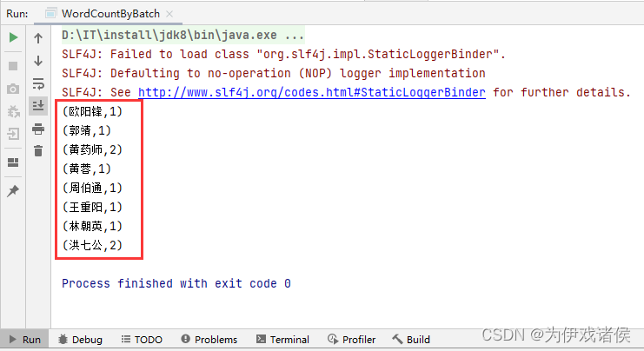Screen dimensions: 644x351
Task: Open the Restore Layout icon
Action: [13, 162]
